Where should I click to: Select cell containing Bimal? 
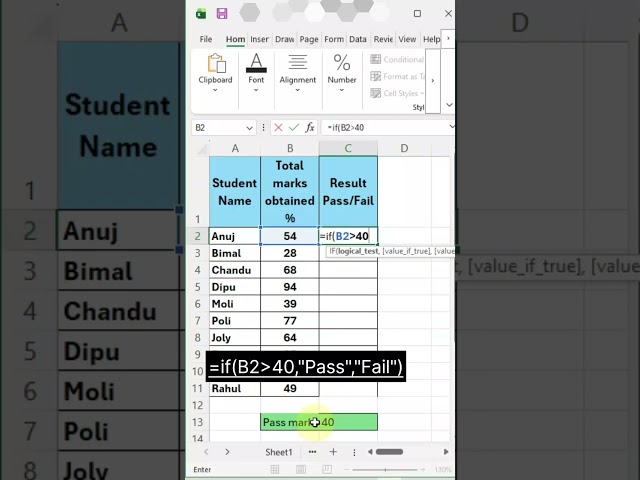235,253
